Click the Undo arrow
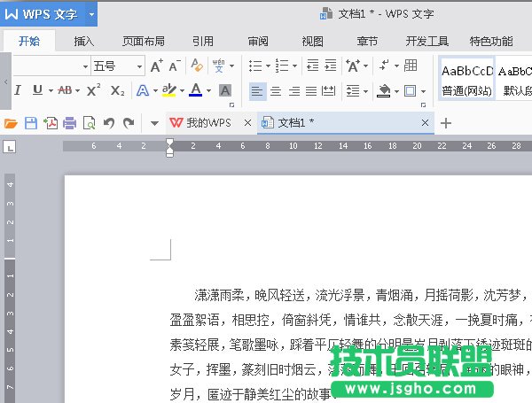Image resolution: width=532 pixels, height=403 pixels. click(109, 123)
